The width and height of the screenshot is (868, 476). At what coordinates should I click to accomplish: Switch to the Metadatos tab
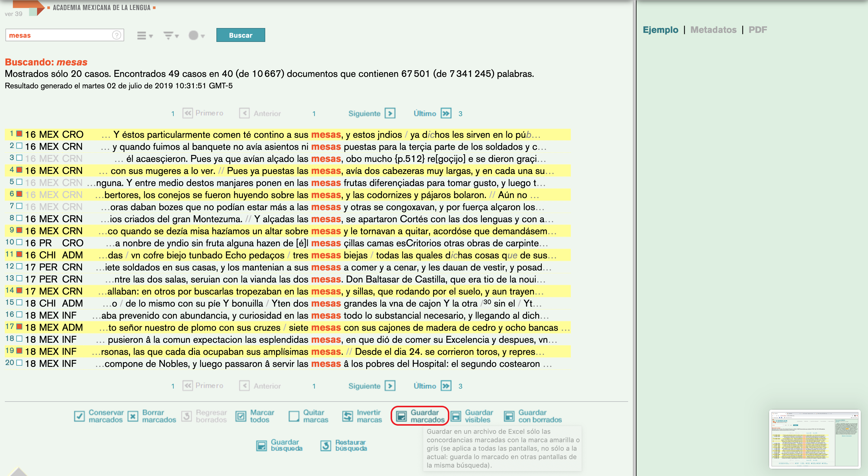tap(713, 30)
